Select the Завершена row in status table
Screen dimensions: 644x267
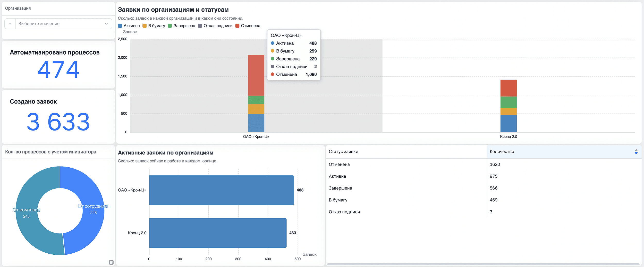coord(483,188)
